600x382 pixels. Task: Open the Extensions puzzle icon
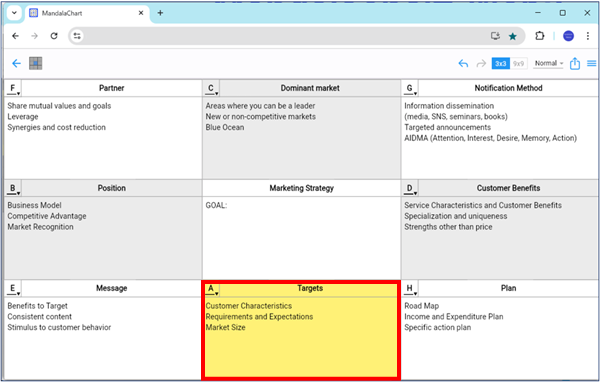[540, 36]
